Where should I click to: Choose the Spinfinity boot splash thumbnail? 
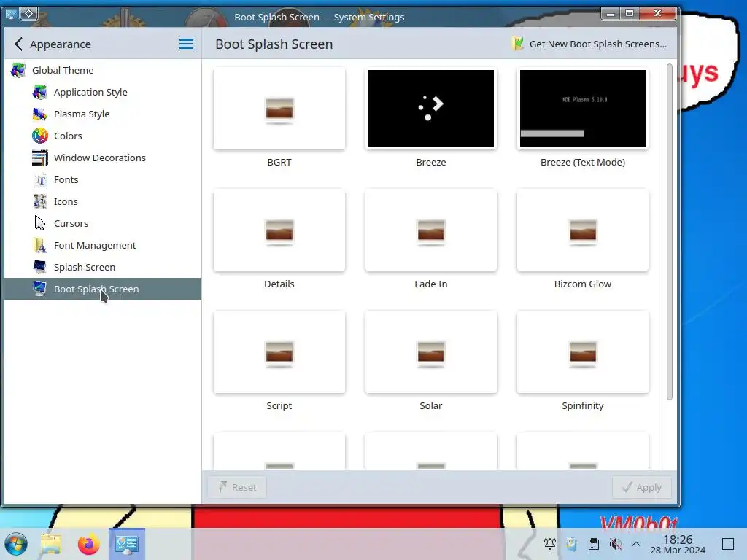click(583, 352)
